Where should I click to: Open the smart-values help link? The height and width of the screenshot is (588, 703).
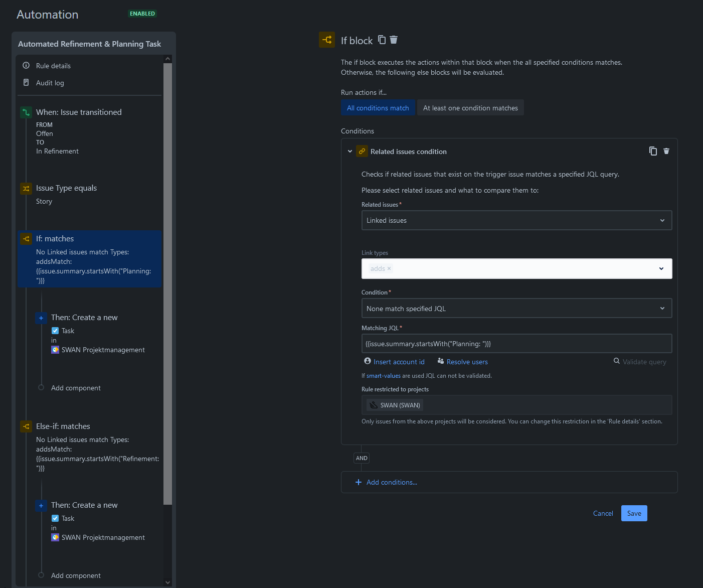tap(383, 376)
